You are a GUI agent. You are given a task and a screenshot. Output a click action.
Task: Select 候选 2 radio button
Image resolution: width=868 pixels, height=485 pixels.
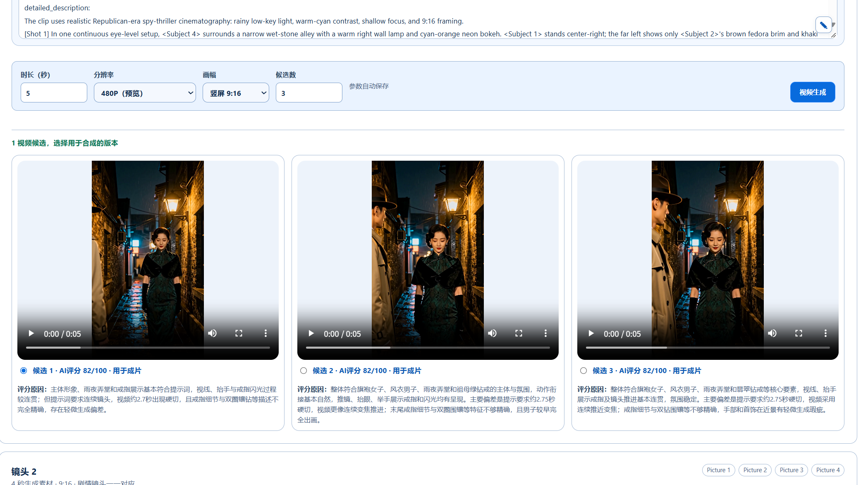[304, 371]
